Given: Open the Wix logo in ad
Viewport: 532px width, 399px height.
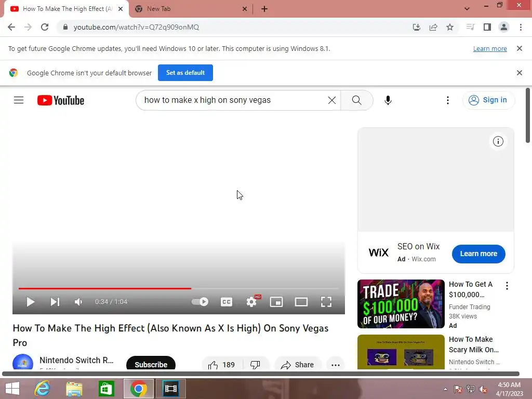Looking at the screenshot, I should click(378, 252).
